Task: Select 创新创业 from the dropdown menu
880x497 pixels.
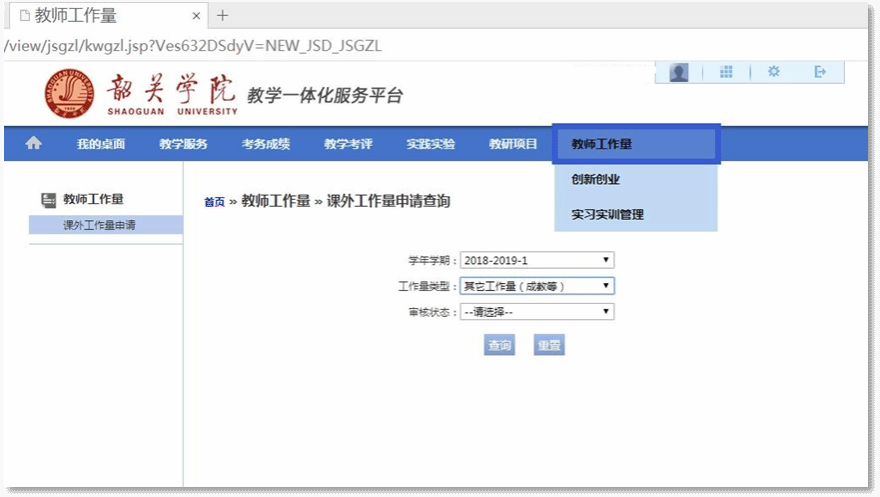Action: pyautogui.click(x=596, y=180)
